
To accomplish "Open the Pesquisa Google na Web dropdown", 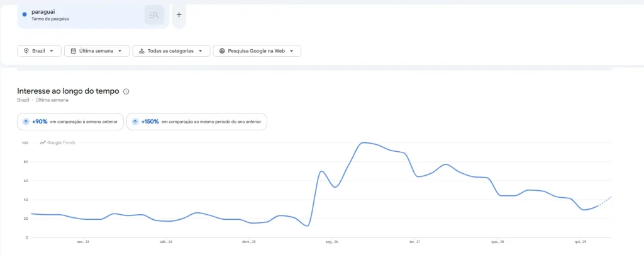I will pyautogui.click(x=257, y=51).
